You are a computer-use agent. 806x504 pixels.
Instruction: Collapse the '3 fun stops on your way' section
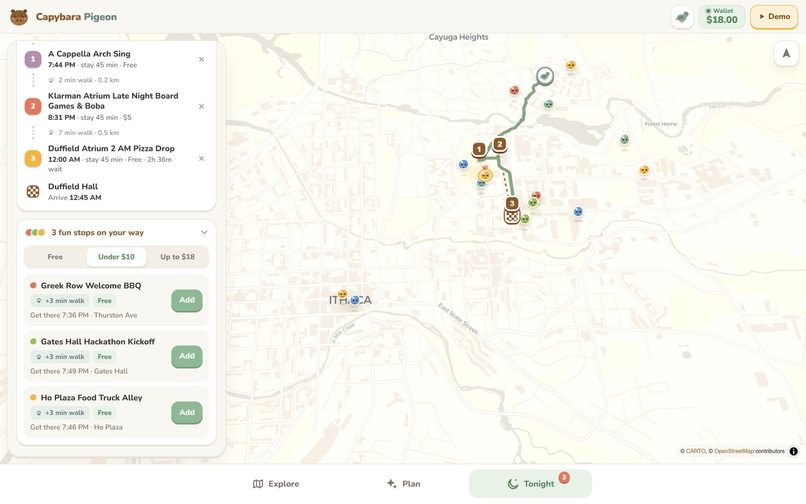point(204,232)
